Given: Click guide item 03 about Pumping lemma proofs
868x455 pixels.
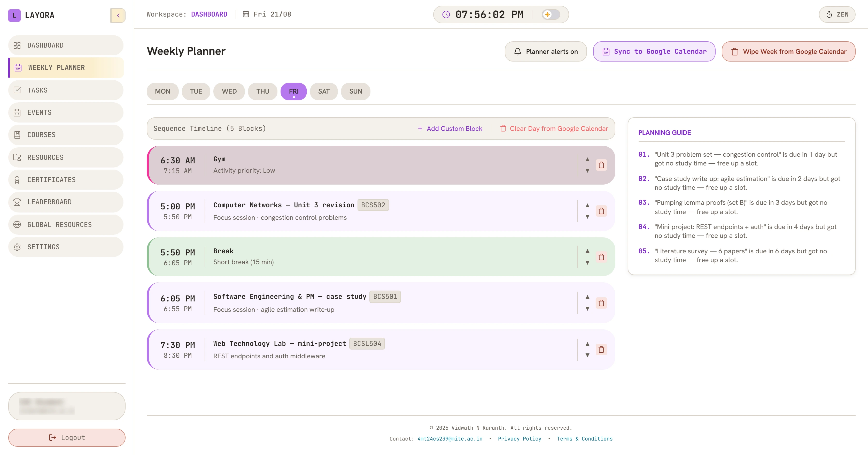Looking at the screenshot, I should [x=741, y=207].
